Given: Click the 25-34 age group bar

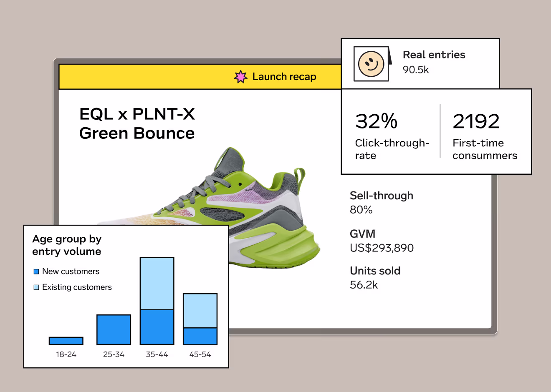Looking at the screenshot, I should [x=114, y=329].
